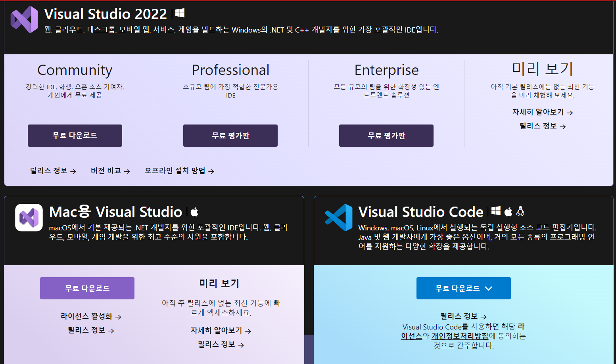Click the Community heading
The width and height of the screenshot is (616, 364).
[x=75, y=70]
